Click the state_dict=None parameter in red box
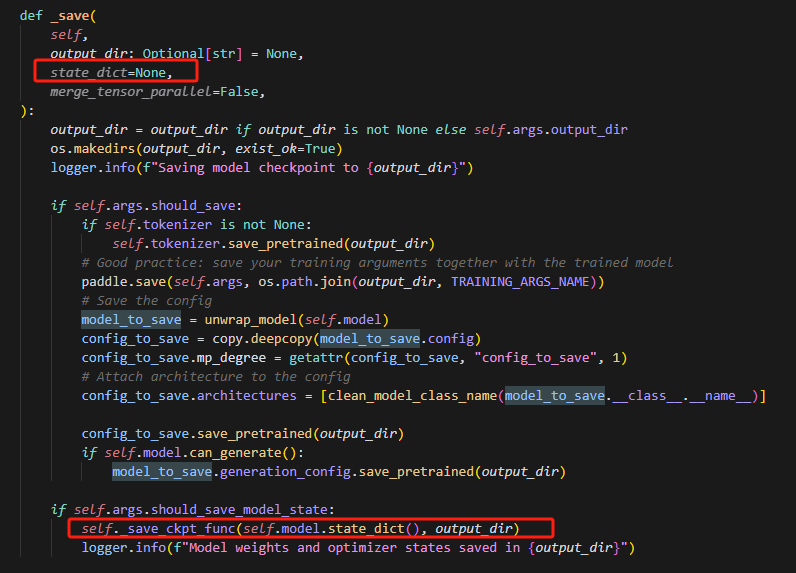Screen dimensions: 796x573 (x=111, y=73)
